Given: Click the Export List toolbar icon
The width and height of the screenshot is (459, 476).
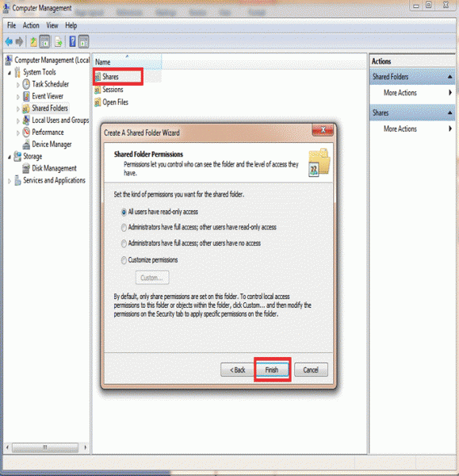Looking at the screenshot, I should click(x=58, y=41).
